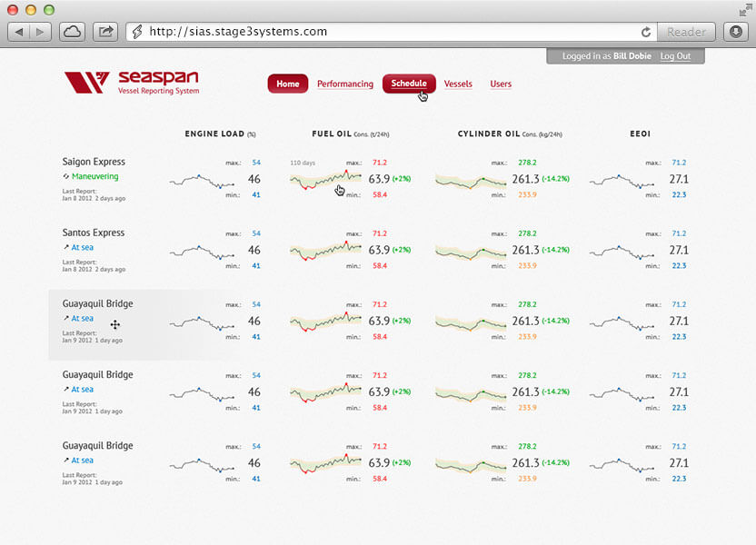Open the Vessels tab
The width and height of the screenshot is (756, 545).
coord(458,84)
